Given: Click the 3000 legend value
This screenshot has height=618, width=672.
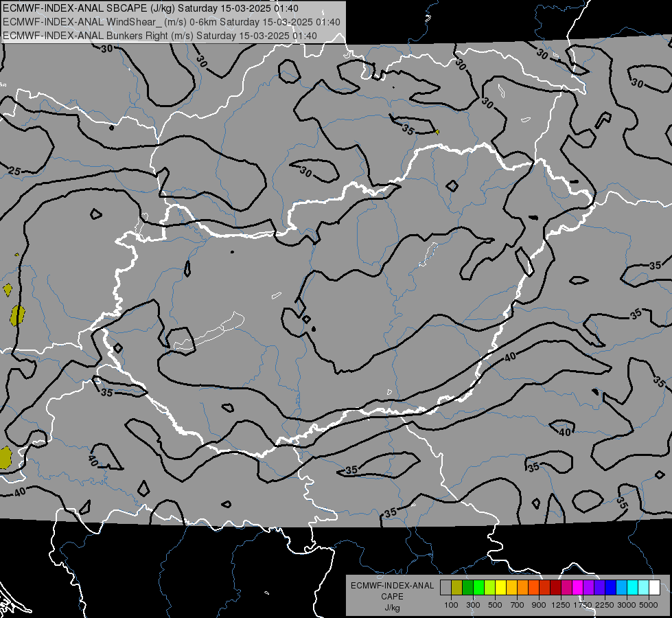Looking at the screenshot, I should [627, 605].
